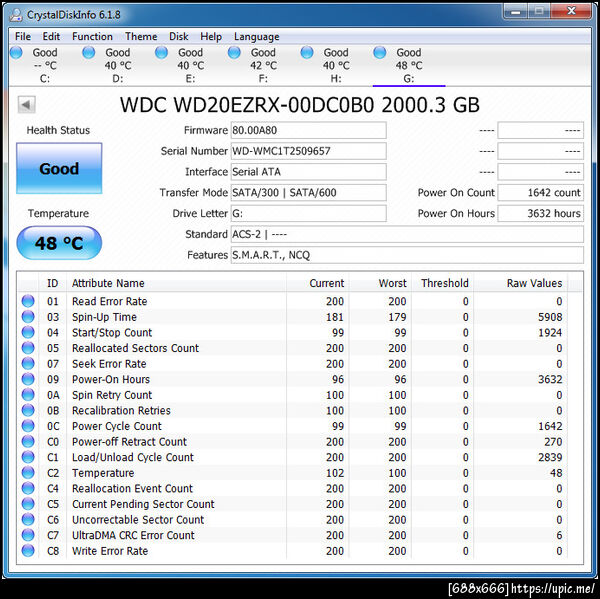Click the 48 °C temperature button
This screenshot has width=600, height=599.
point(59,243)
